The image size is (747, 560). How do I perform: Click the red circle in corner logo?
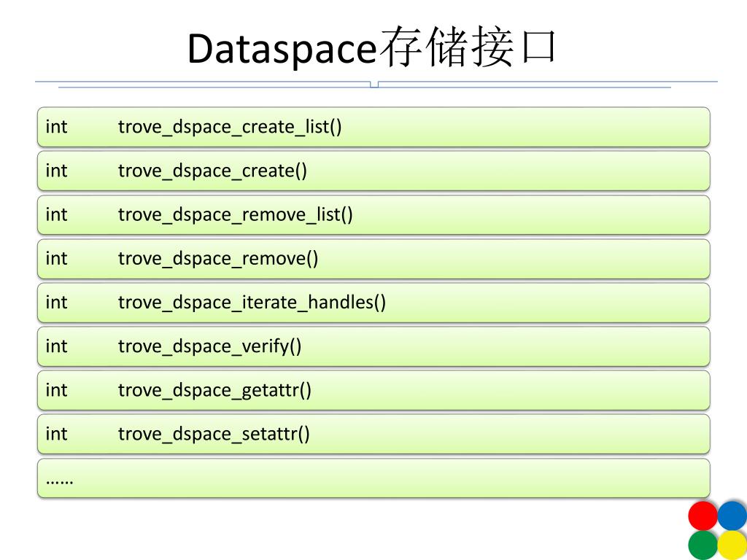(x=703, y=516)
